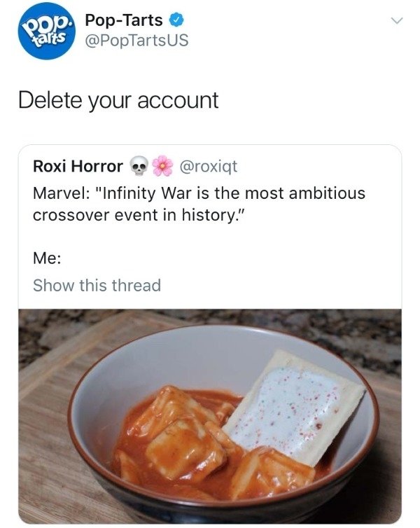Click the skull emoji beside Roxi Horror
420x528 pixels.
tap(139, 166)
